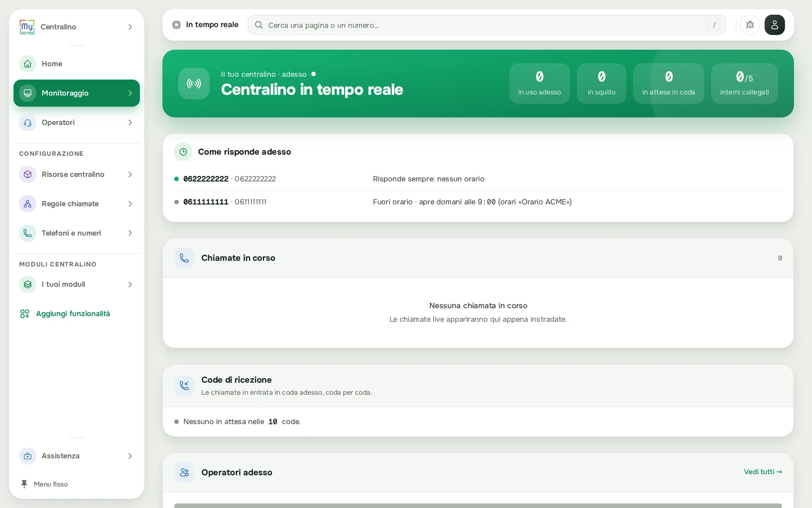
Task: Click the Assistenza support icon
Action: coord(27,456)
